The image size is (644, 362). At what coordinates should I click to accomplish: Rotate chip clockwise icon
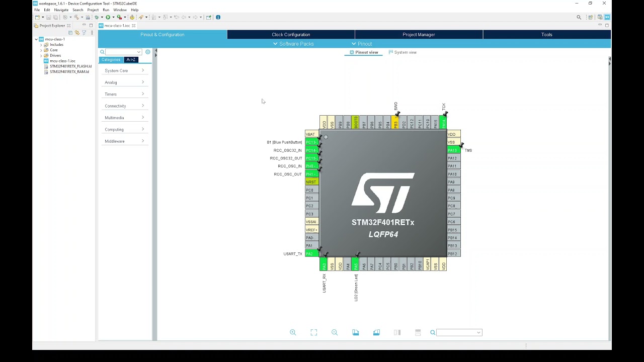[356, 332]
